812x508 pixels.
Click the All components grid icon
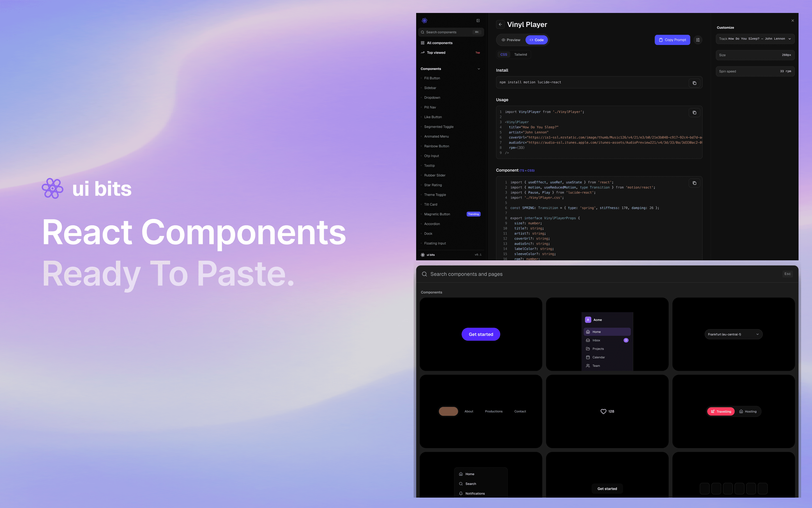[422, 43]
